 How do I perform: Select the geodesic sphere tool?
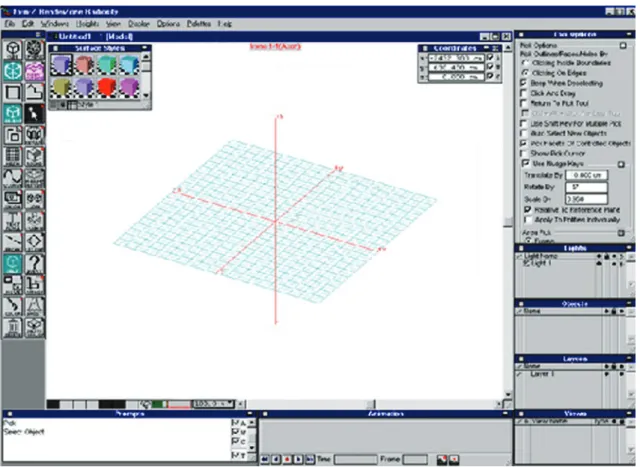(34, 50)
